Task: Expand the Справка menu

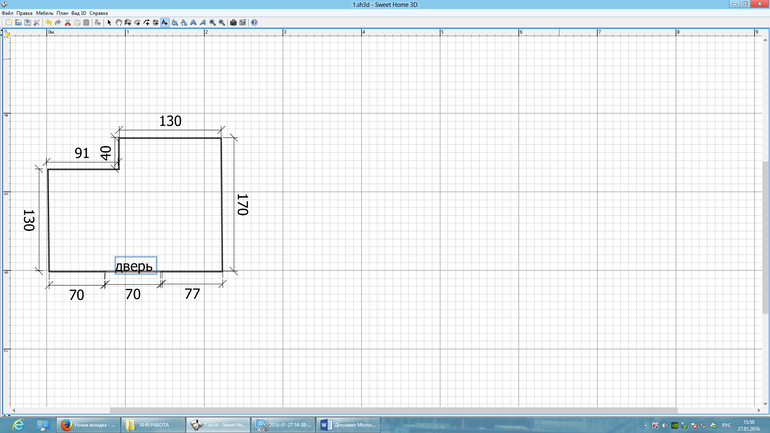Action: coord(99,12)
